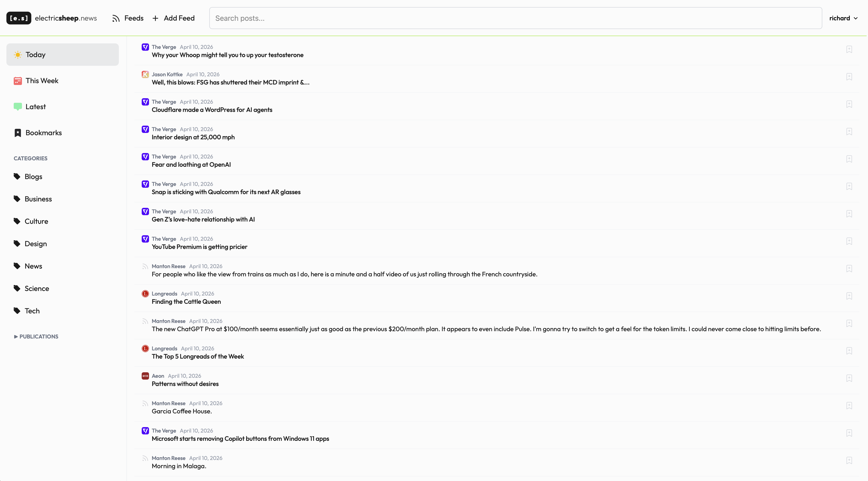This screenshot has height=481, width=868.
Task: Toggle bookmark on Fear and loathing at OpenAI
Action: 849,159
